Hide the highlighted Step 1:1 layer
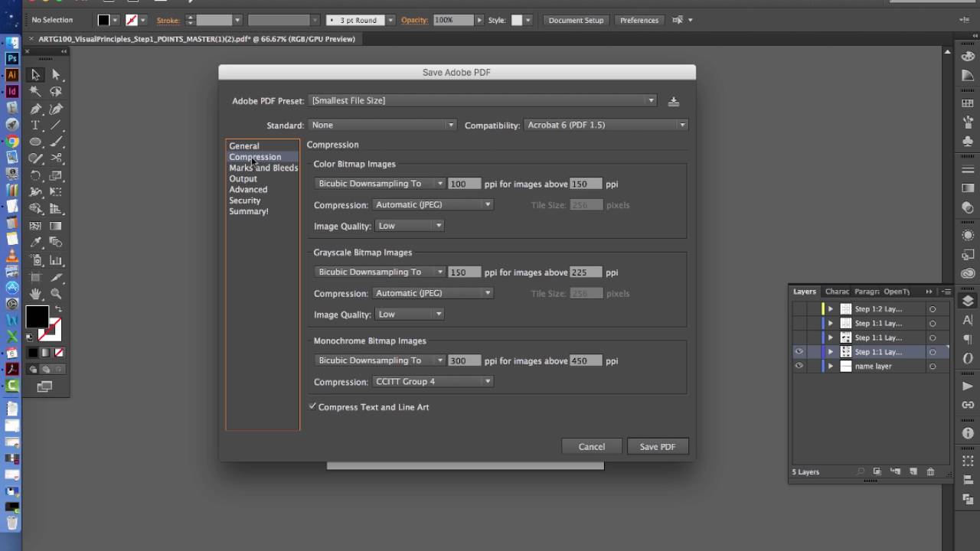The height and width of the screenshot is (551, 980). tap(799, 352)
